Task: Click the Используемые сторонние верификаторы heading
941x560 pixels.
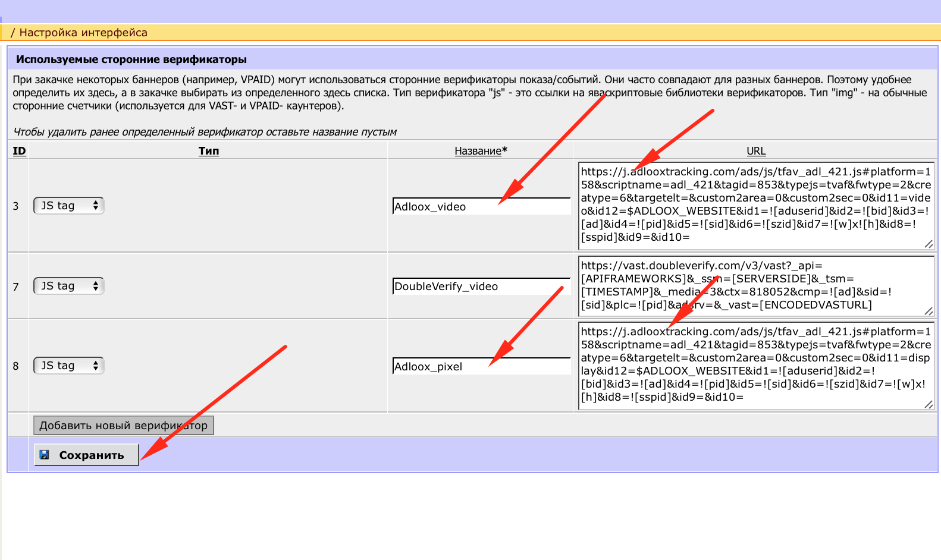Action: [x=131, y=59]
